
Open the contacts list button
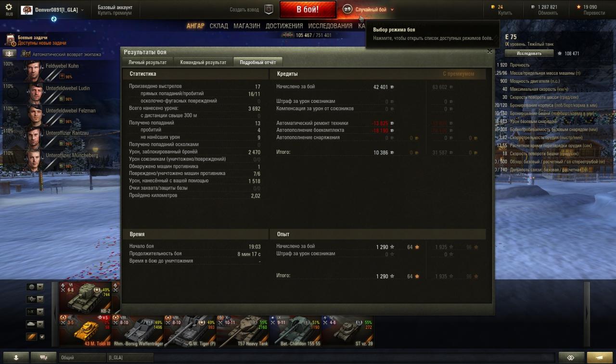(16, 357)
